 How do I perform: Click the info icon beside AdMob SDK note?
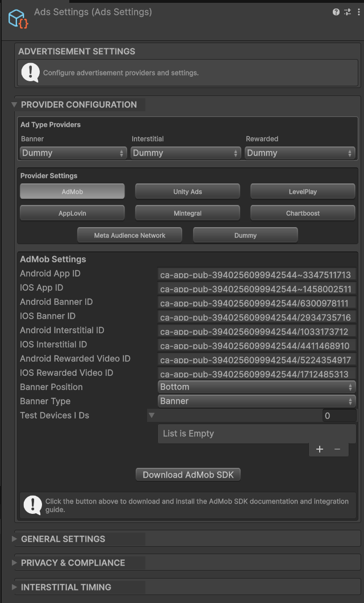point(33,505)
